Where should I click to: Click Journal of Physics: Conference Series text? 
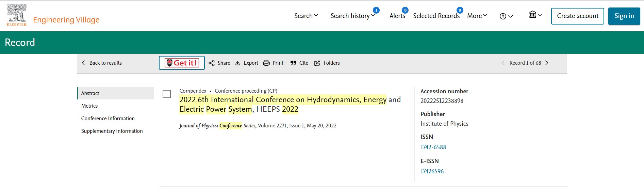click(x=218, y=126)
